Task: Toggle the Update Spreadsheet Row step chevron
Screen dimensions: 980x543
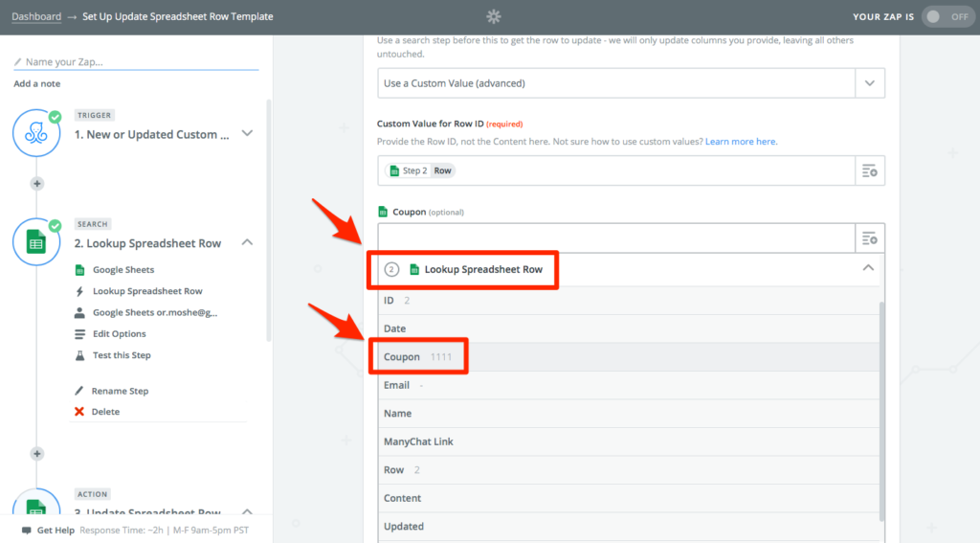Action: point(248,511)
